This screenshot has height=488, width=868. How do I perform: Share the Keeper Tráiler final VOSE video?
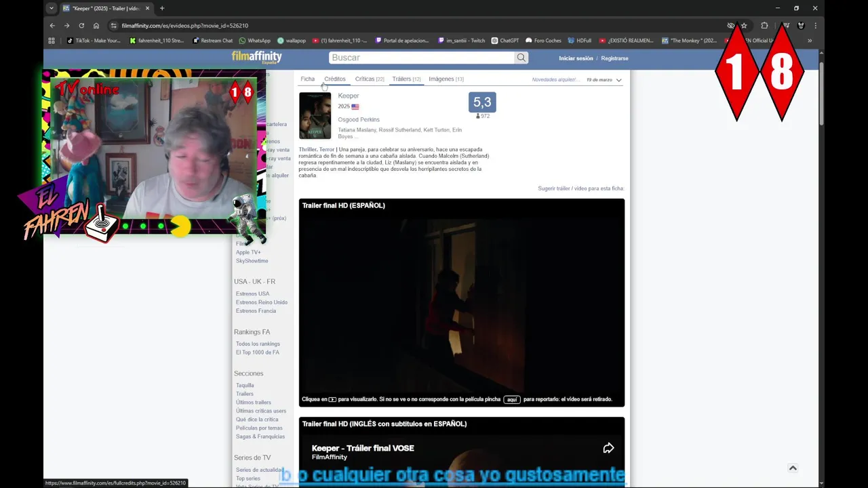(x=608, y=448)
